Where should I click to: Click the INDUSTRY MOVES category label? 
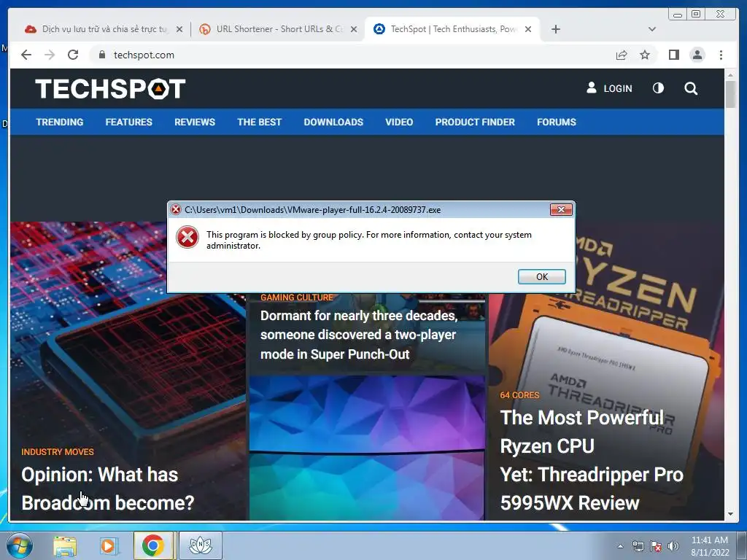58,452
